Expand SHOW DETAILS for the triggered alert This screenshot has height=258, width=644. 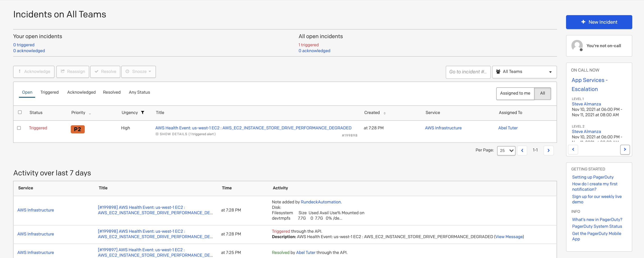point(185,134)
